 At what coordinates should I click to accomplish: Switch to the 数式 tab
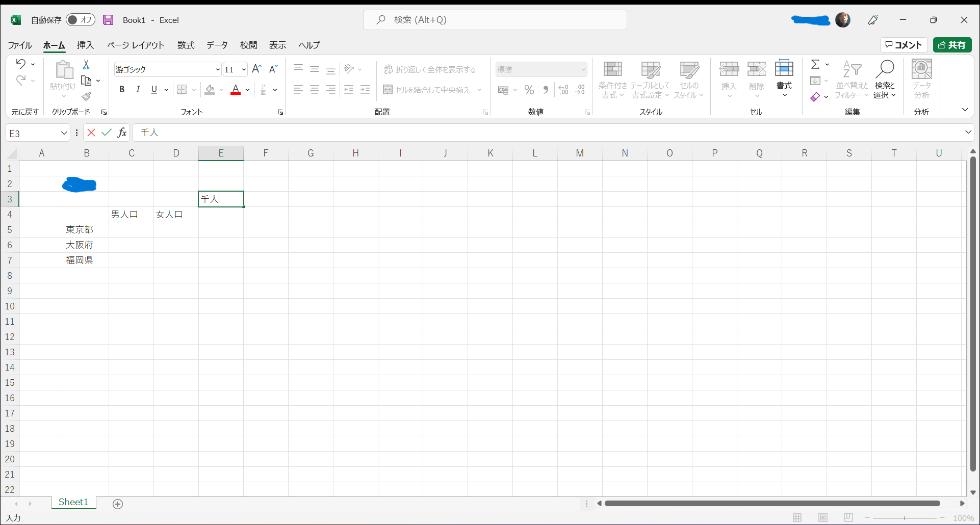(186, 45)
